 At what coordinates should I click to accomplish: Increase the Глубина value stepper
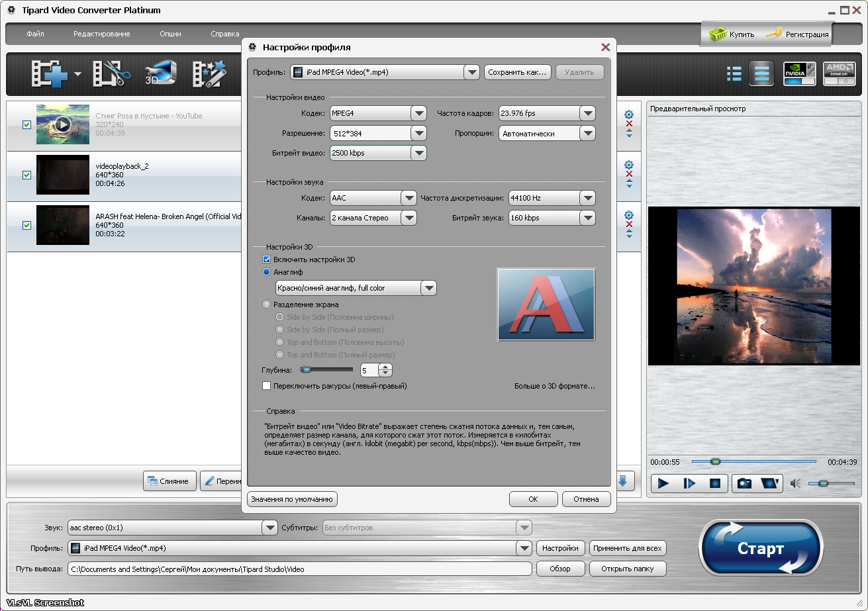(385, 367)
